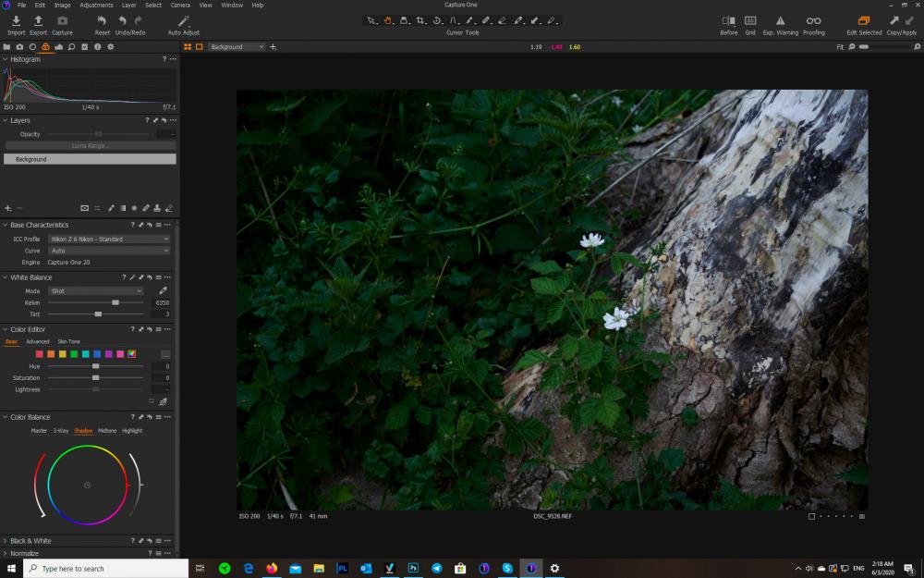The height and width of the screenshot is (578, 924).
Task: Pick white balance with the eyedropper
Action: 163,290
